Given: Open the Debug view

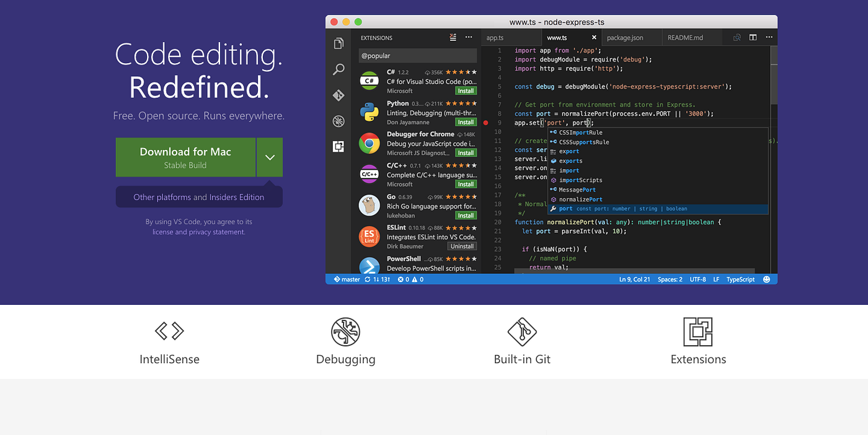Looking at the screenshot, I should 339,121.
